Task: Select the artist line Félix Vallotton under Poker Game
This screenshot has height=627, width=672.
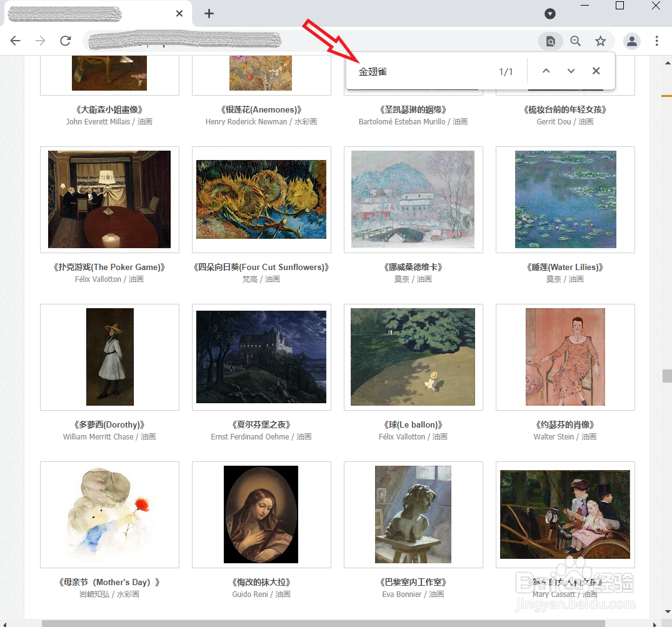Action: click(109, 279)
